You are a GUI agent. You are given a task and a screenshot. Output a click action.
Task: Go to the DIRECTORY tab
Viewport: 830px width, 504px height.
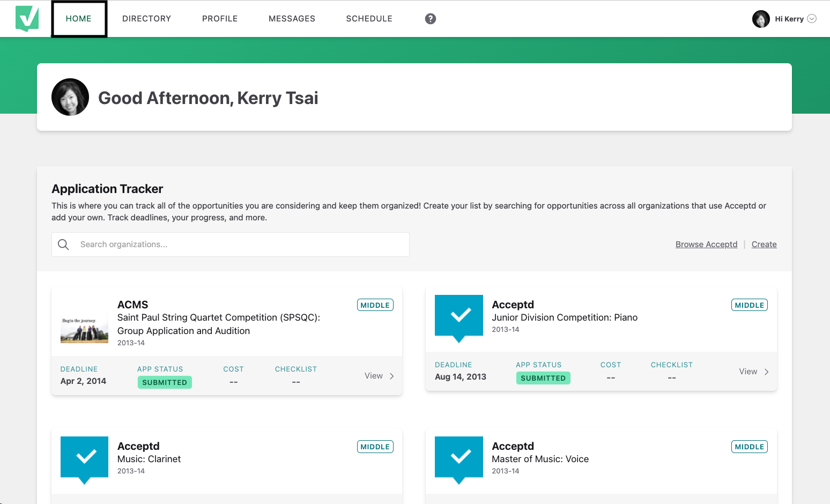(x=147, y=19)
